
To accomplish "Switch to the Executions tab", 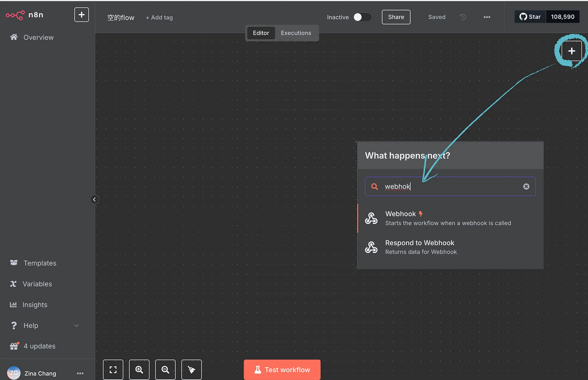I will pyautogui.click(x=296, y=33).
